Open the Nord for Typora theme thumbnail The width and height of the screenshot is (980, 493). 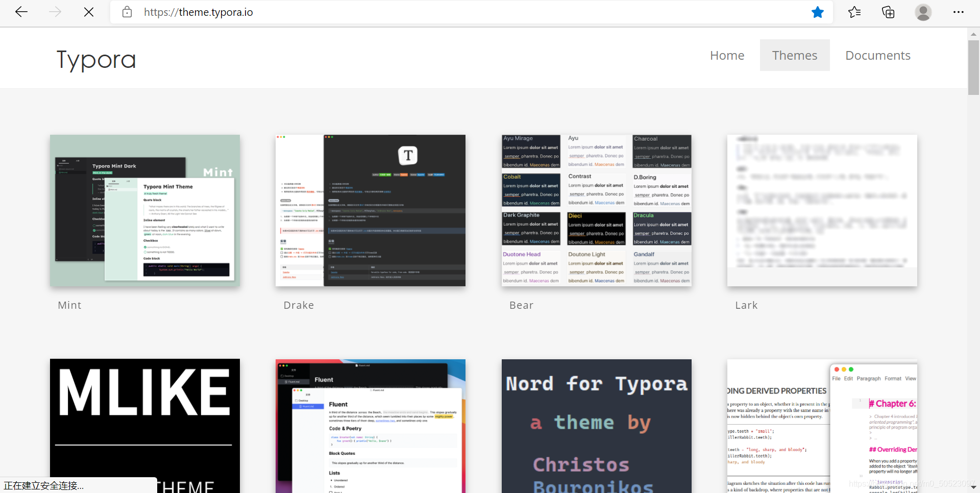(x=597, y=426)
